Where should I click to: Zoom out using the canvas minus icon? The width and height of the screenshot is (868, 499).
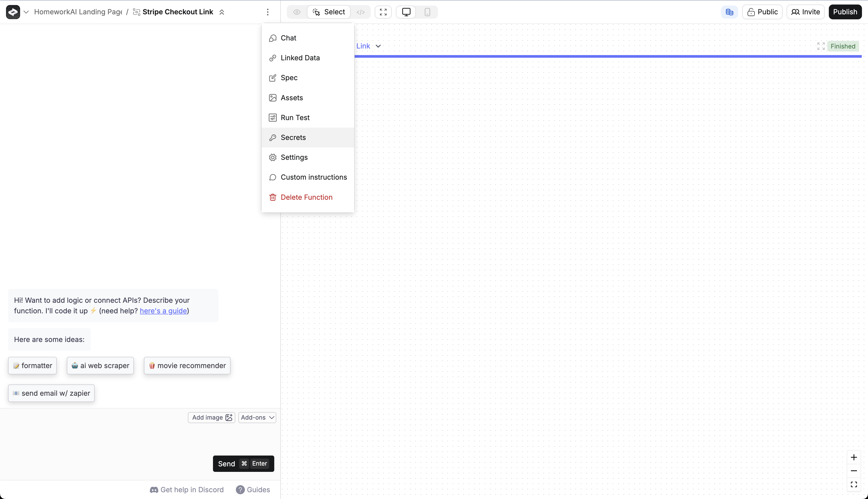tap(854, 471)
